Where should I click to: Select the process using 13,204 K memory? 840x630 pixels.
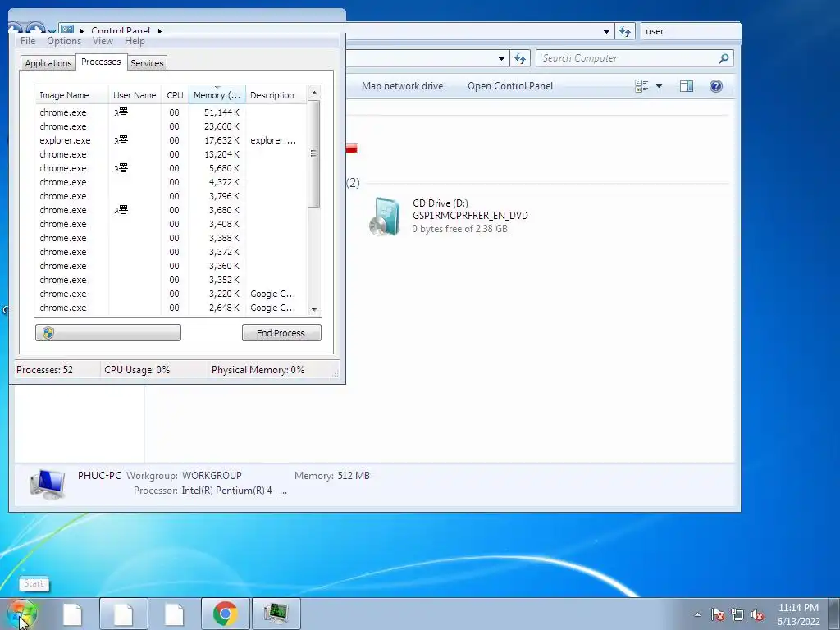(x=171, y=154)
